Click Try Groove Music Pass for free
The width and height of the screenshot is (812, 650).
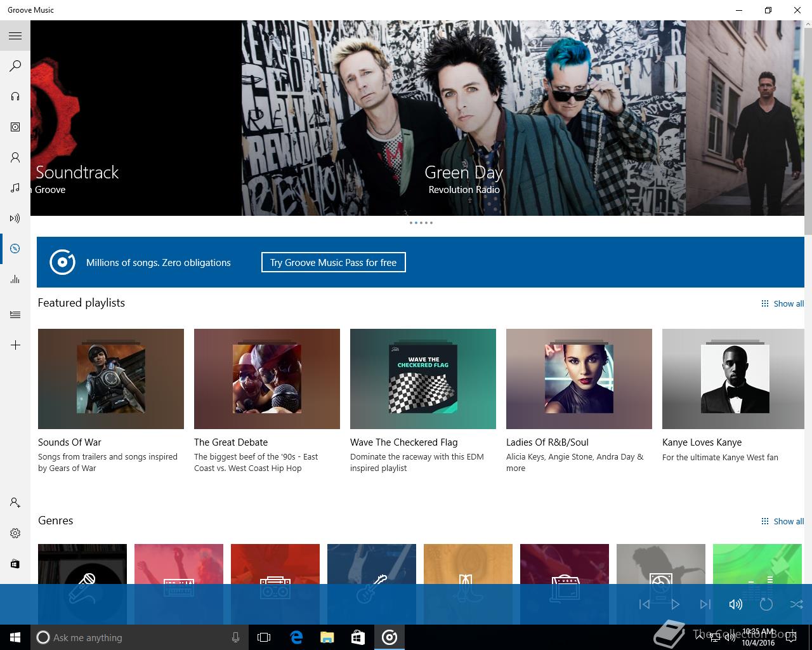click(334, 262)
